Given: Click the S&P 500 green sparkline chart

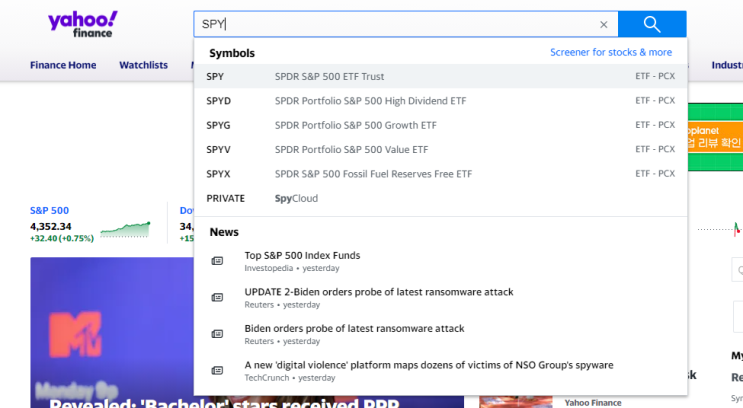Looking at the screenshot, I should (x=126, y=229).
